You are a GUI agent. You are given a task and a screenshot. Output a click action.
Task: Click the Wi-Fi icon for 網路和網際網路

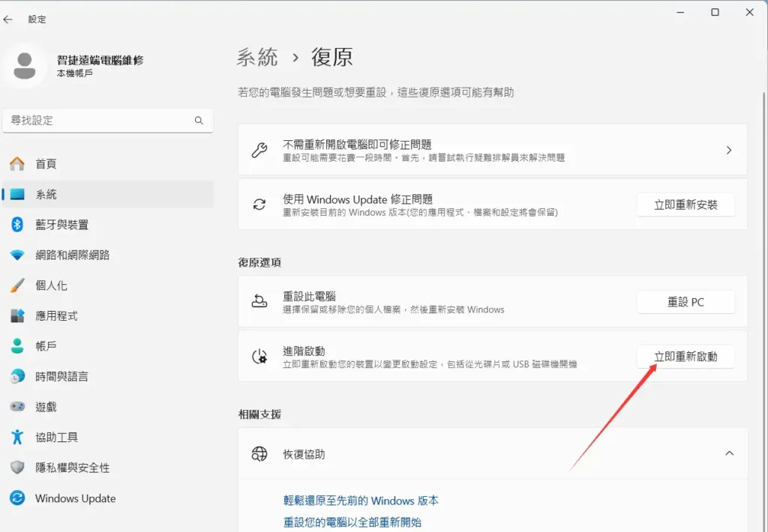point(17,255)
